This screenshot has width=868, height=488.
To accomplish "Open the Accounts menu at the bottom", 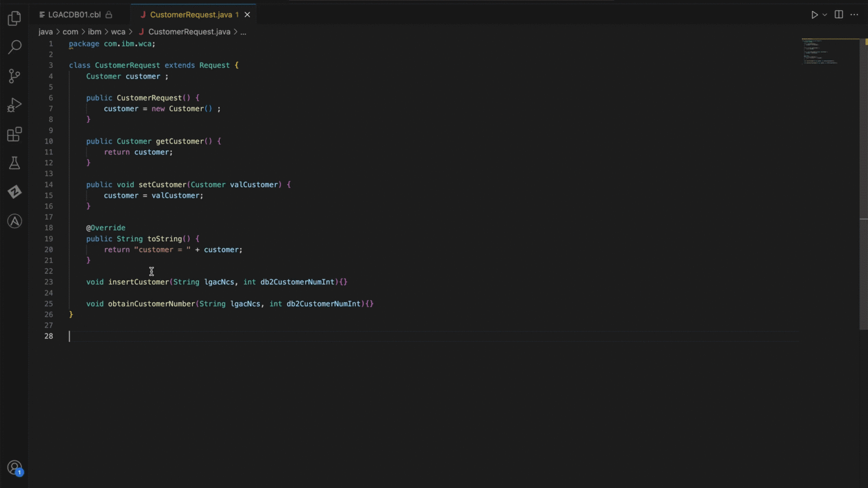I will coord(14,468).
